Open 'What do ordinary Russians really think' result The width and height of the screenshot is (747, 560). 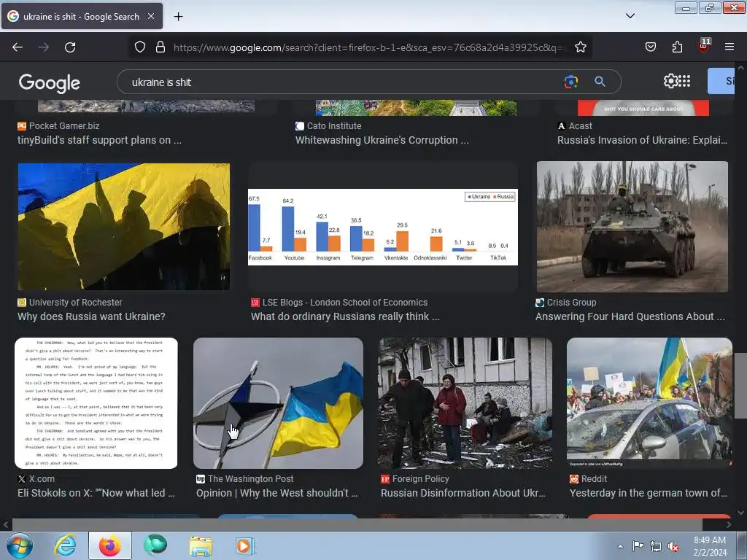point(345,316)
